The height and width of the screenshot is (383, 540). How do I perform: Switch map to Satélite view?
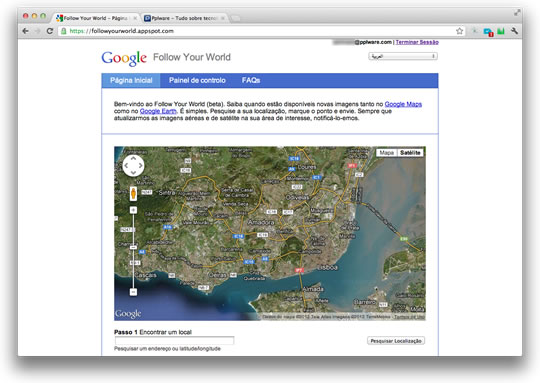(410, 153)
